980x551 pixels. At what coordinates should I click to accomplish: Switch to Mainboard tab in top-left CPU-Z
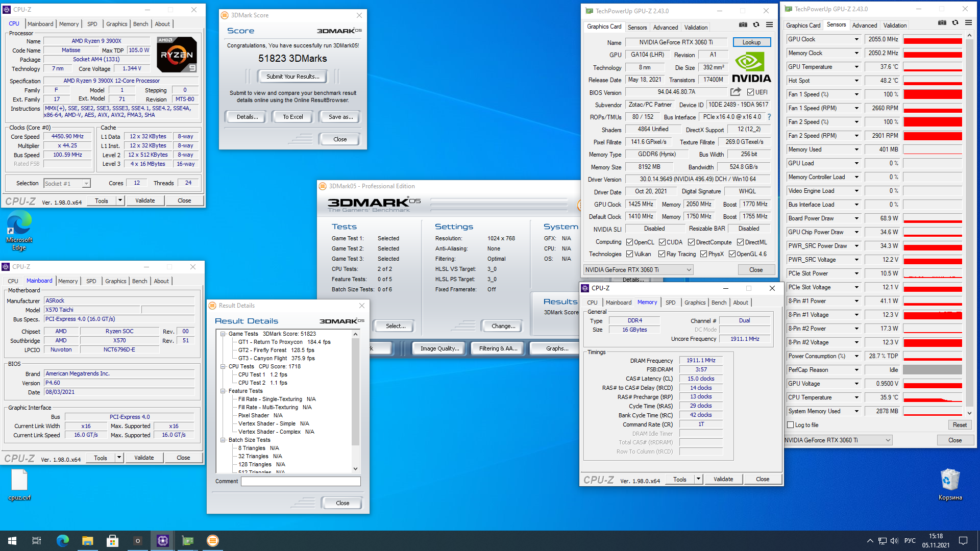pyautogui.click(x=40, y=24)
